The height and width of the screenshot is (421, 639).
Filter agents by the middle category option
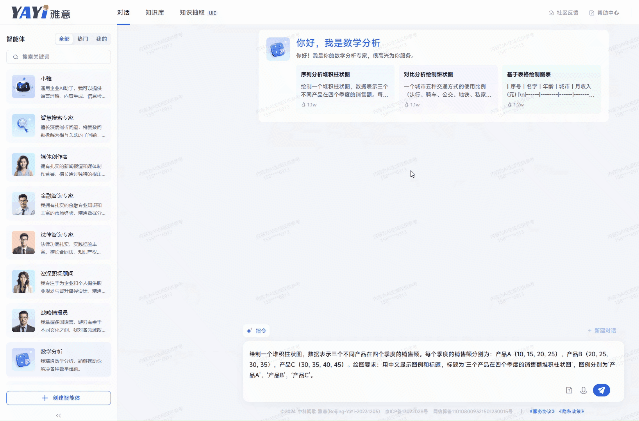pos(83,39)
